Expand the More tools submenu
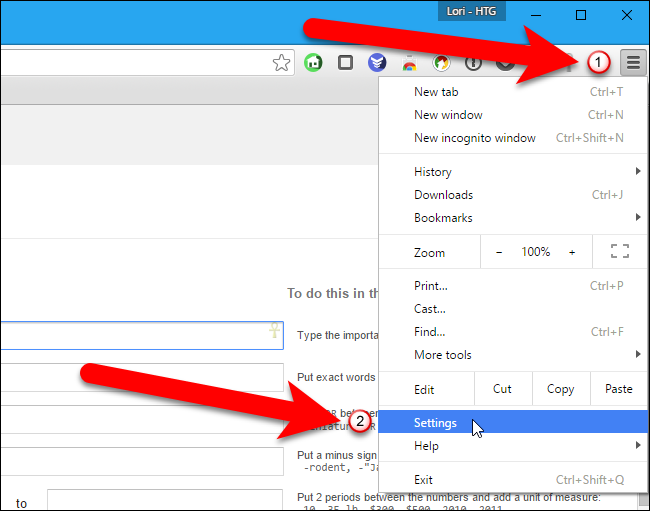The height and width of the screenshot is (511, 650). (x=513, y=355)
